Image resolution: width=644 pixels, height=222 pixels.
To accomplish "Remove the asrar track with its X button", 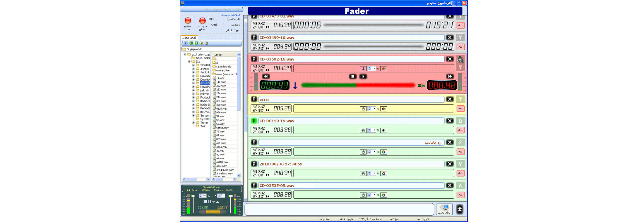I will coord(450,100).
